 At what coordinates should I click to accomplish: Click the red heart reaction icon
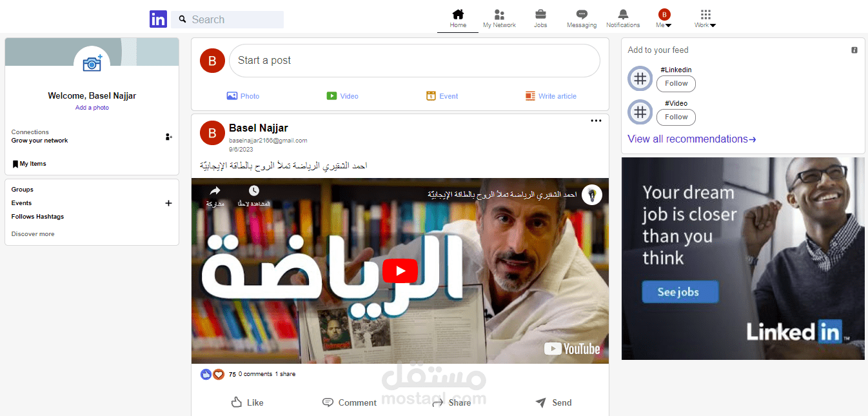[x=219, y=374]
